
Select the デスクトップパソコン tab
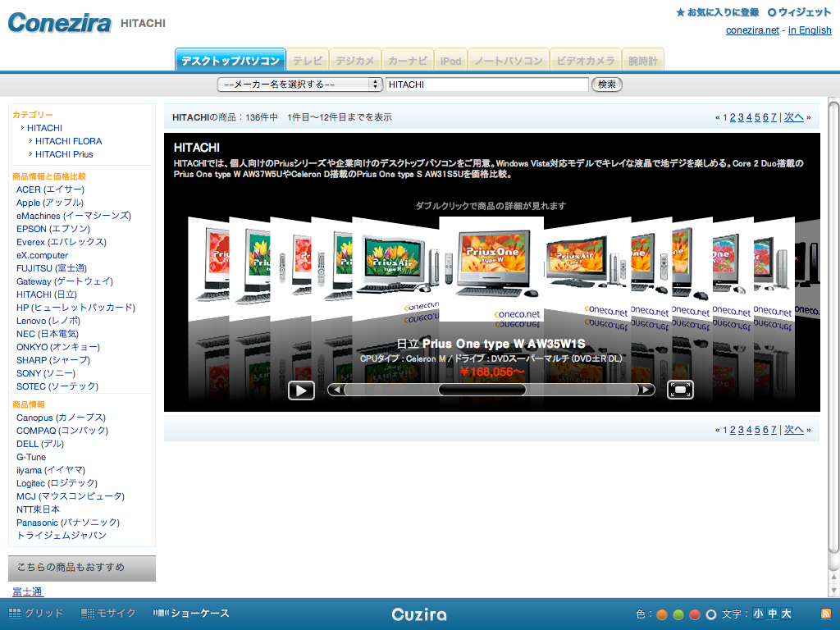[231, 60]
